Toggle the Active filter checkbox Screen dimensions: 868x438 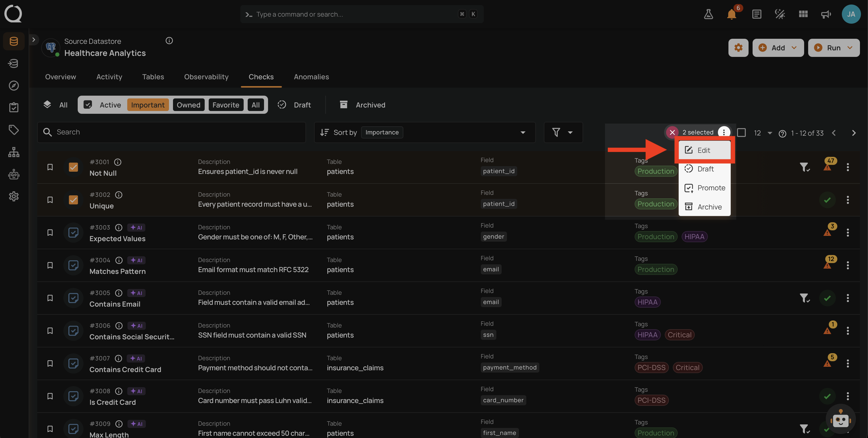pos(88,105)
